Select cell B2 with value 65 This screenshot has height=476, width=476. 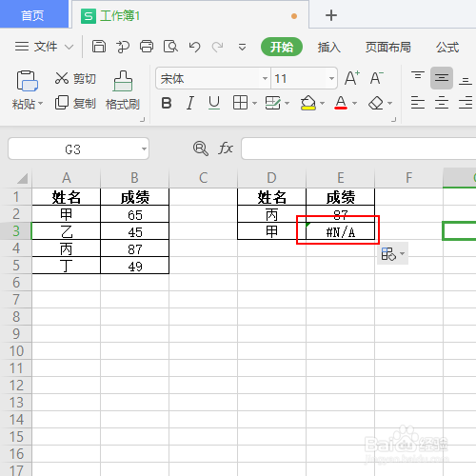tap(135, 214)
